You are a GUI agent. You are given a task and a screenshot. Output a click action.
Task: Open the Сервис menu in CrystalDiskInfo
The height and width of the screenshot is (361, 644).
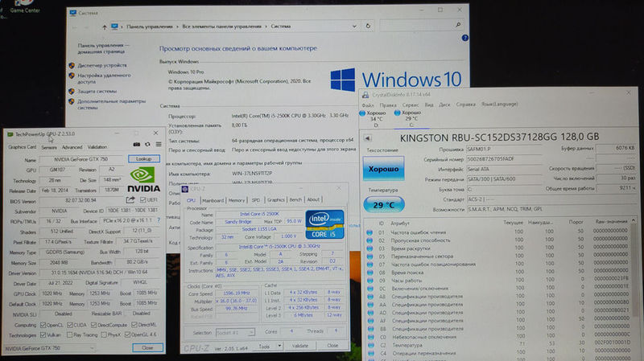411,105
